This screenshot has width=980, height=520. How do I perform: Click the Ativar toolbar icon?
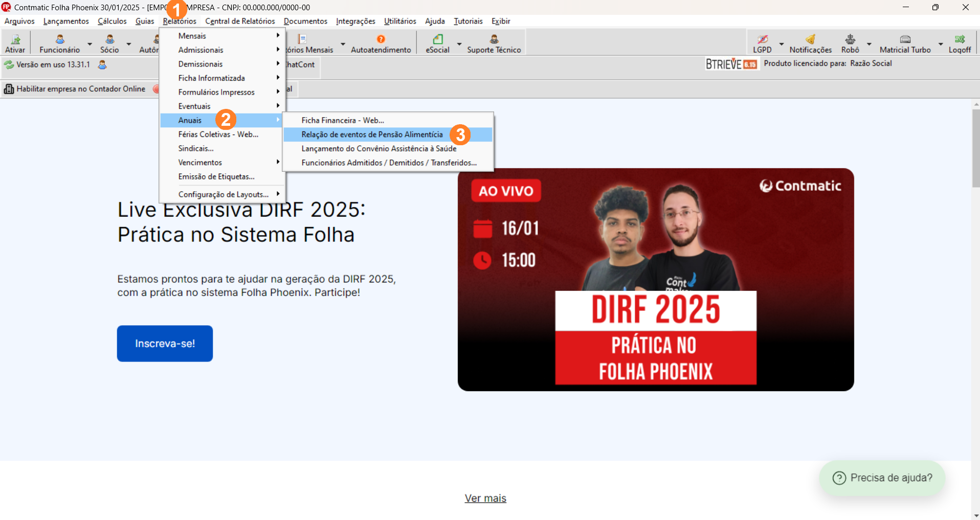pos(15,40)
